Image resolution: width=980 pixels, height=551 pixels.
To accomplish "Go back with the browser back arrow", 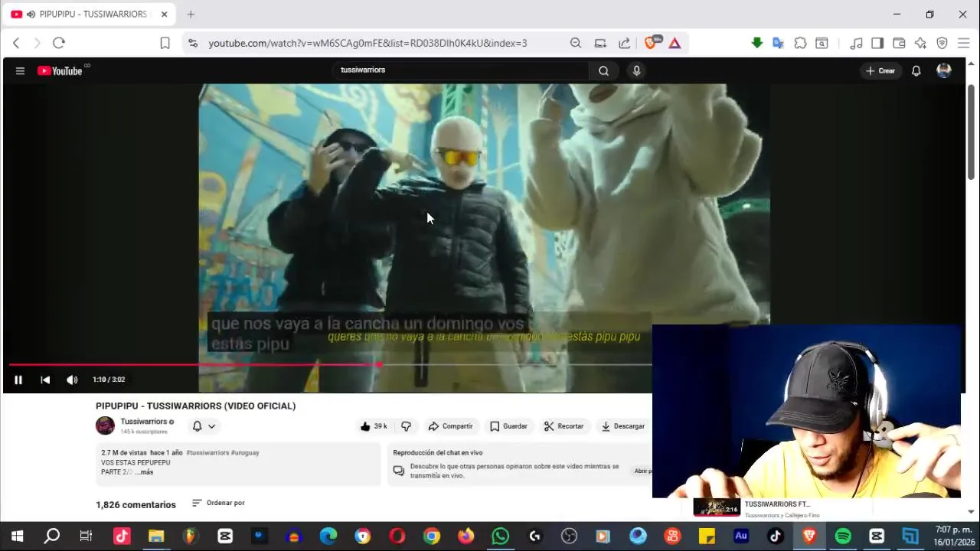I will [x=16, y=43].
